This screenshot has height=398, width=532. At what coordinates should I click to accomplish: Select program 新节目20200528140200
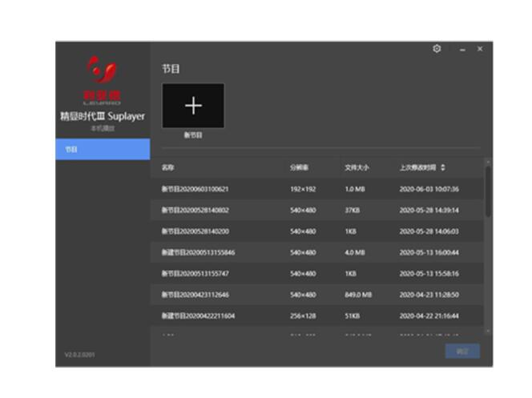(195, 231)
